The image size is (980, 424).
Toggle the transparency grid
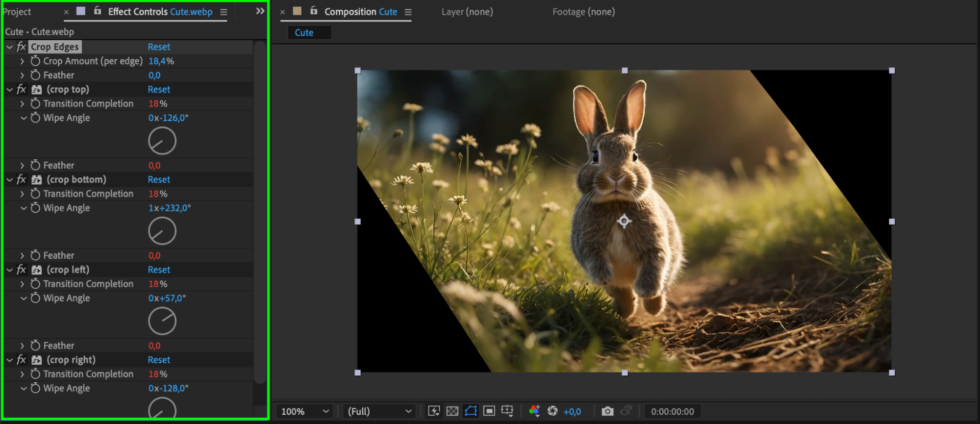click(452, 411)
